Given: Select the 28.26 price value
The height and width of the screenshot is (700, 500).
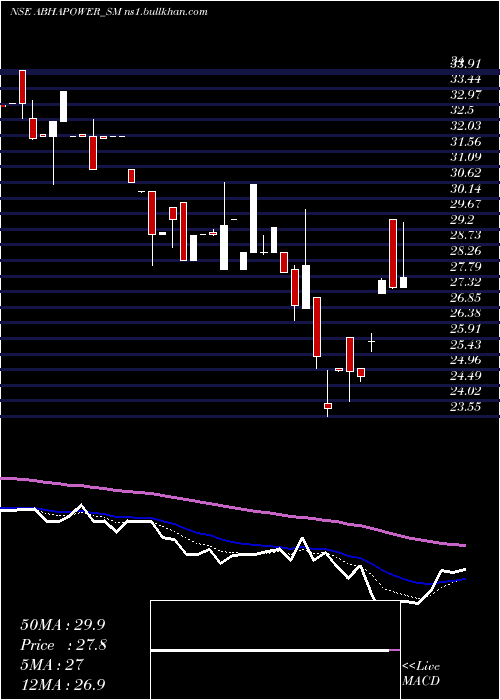Looking at the screenshot, I should 466,251.
